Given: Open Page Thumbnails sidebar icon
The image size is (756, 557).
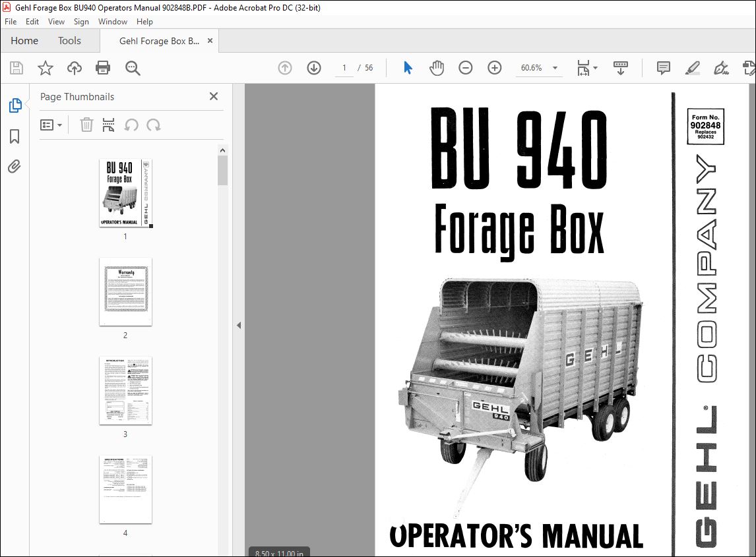Looking at the screenshot, I should click(15, 105).
